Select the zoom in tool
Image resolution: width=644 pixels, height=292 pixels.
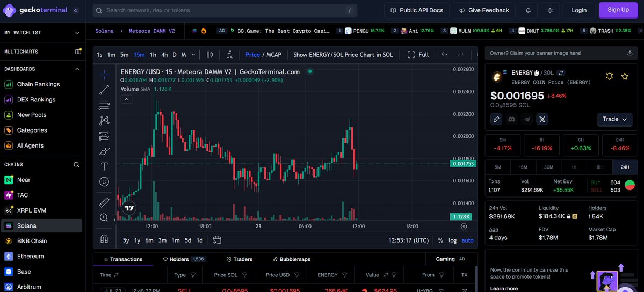point(104,218)
